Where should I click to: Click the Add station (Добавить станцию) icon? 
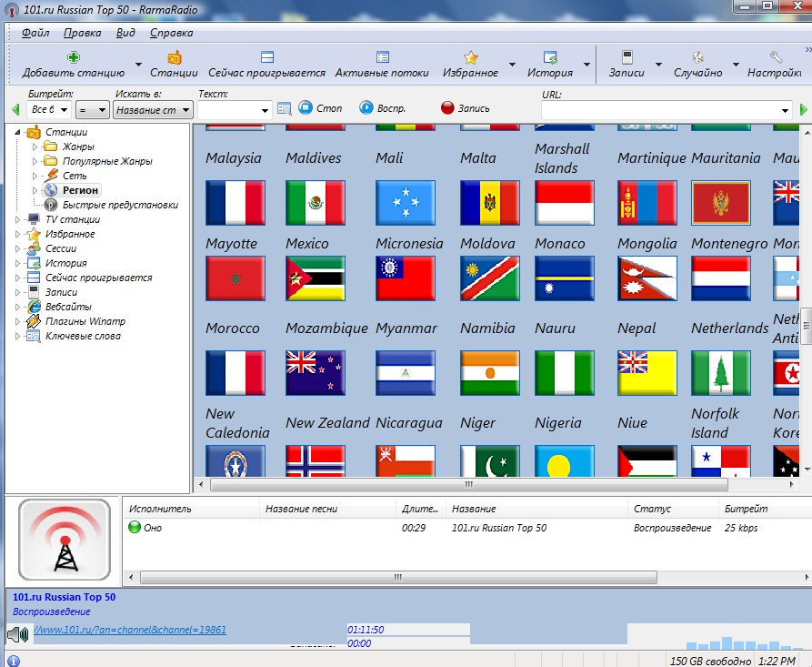click(74, 57)
